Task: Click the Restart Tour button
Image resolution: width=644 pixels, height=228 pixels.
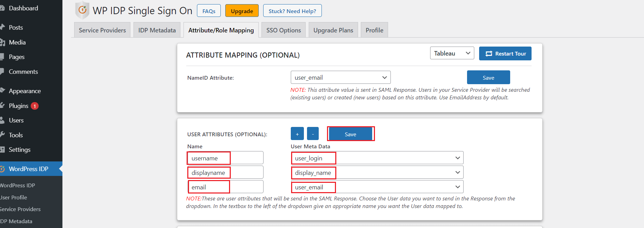Action: point(505,53)
